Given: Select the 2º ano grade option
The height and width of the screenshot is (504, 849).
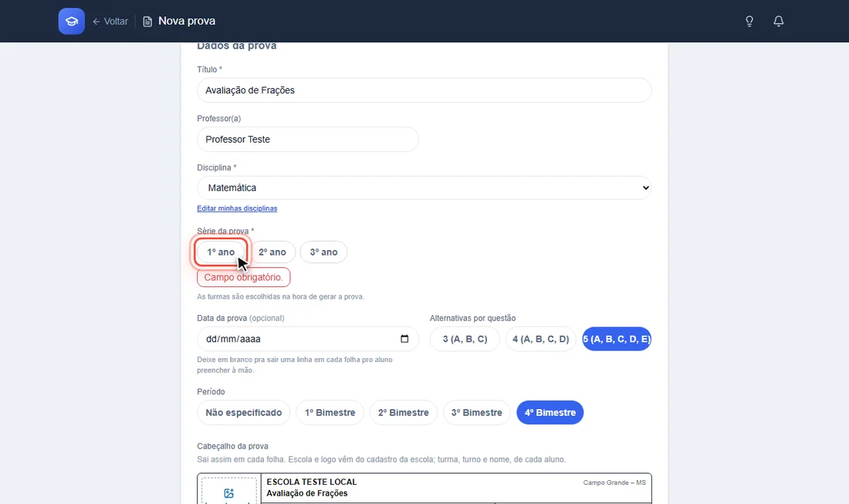Looking at the screenshot, I should (272, 252).
